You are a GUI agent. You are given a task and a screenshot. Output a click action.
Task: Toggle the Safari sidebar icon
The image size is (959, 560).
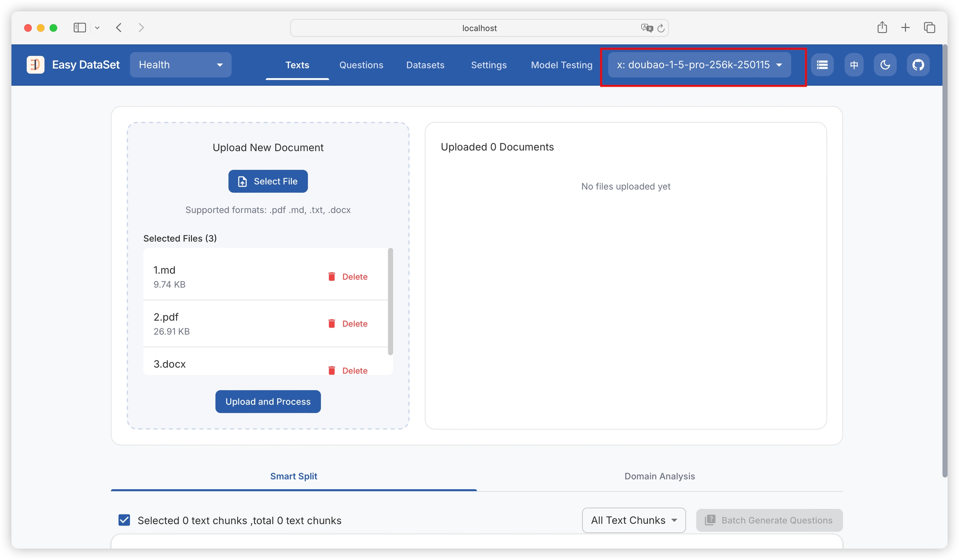coord(80,27)
